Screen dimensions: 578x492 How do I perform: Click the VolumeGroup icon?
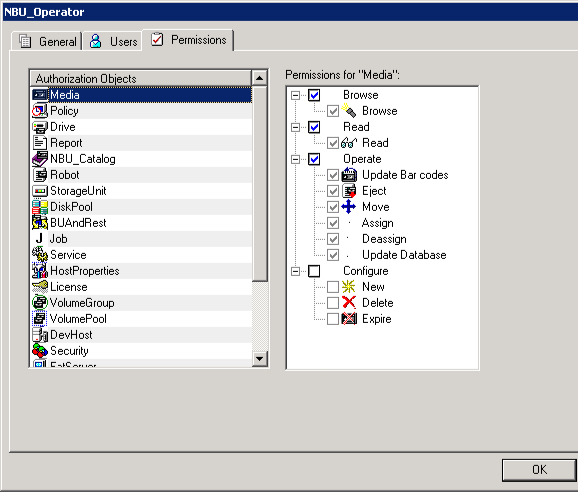(x=39, y=303)
